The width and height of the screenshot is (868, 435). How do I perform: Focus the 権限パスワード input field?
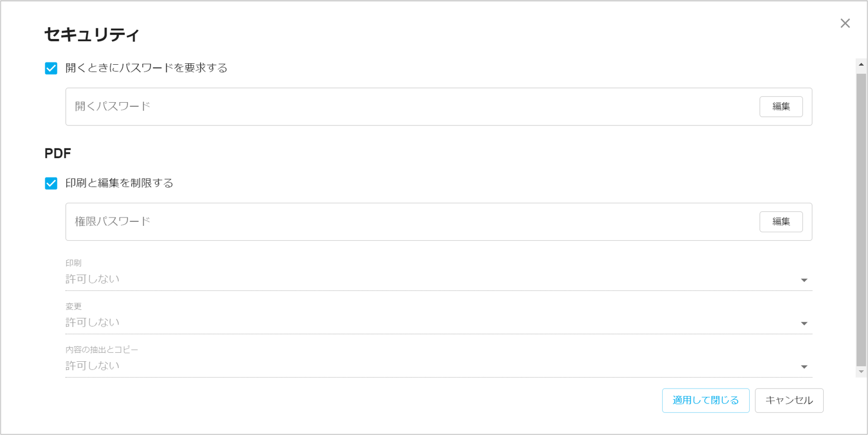(410, 222)
